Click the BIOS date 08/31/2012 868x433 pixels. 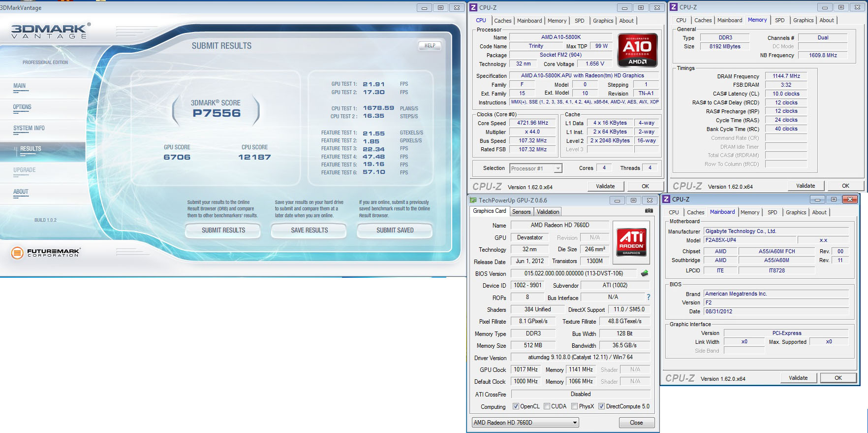776,311
